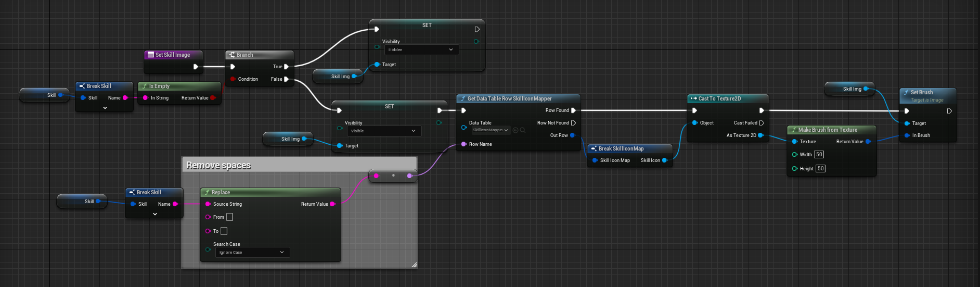
Task: Open the Ignore Case Search Case dropdown
Action: click(x=253, y=252)
